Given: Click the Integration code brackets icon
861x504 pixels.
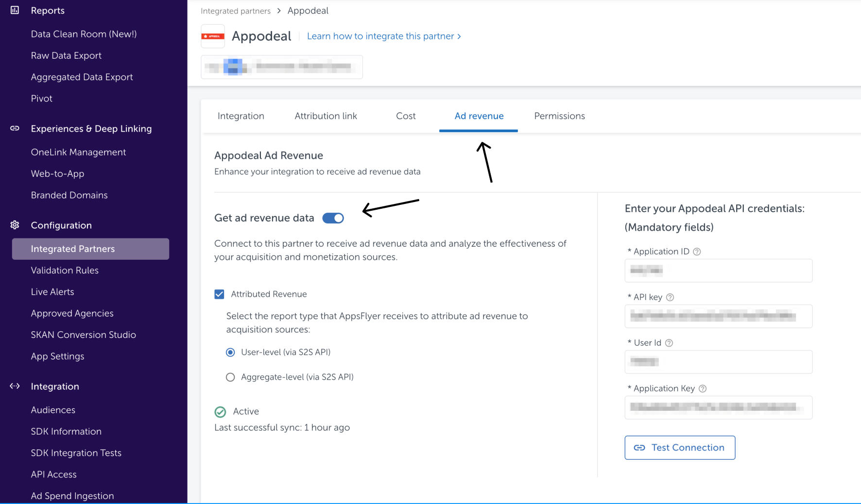Looking at the screenshot, I should [x=15, y=386].
